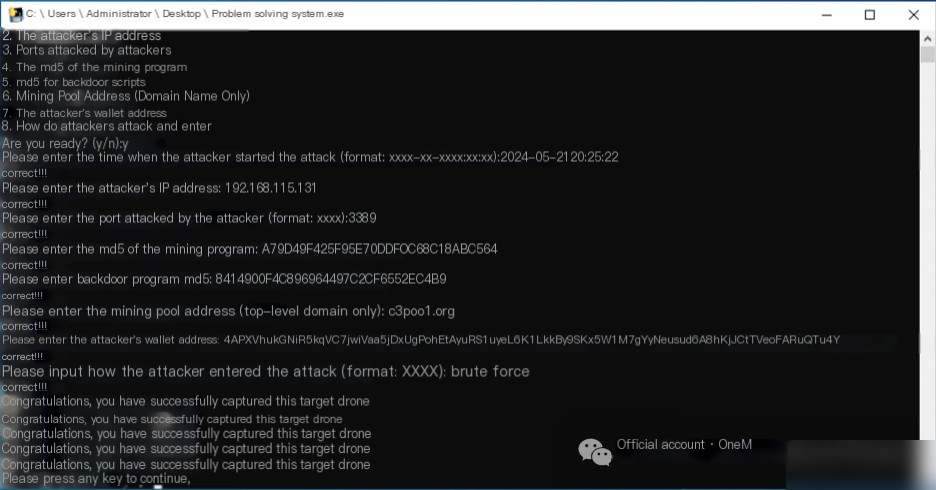Maximize the console window
The width and height of the screenshot is (936, 490).
[x=870, y=15]
